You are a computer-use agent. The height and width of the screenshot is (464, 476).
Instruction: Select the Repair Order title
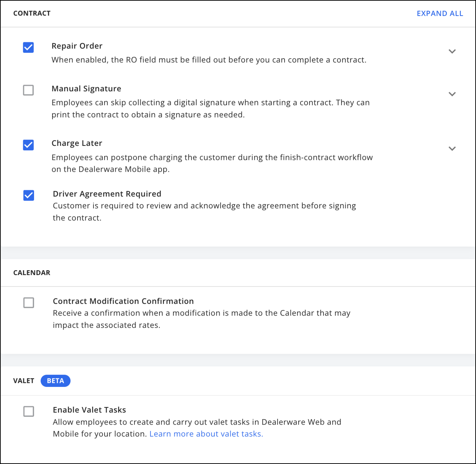77,46
